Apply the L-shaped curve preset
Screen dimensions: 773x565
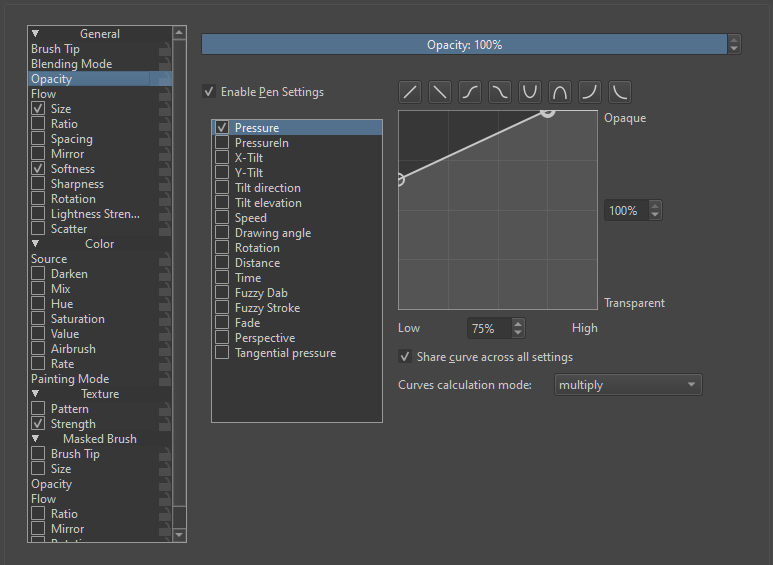point(620,92)
